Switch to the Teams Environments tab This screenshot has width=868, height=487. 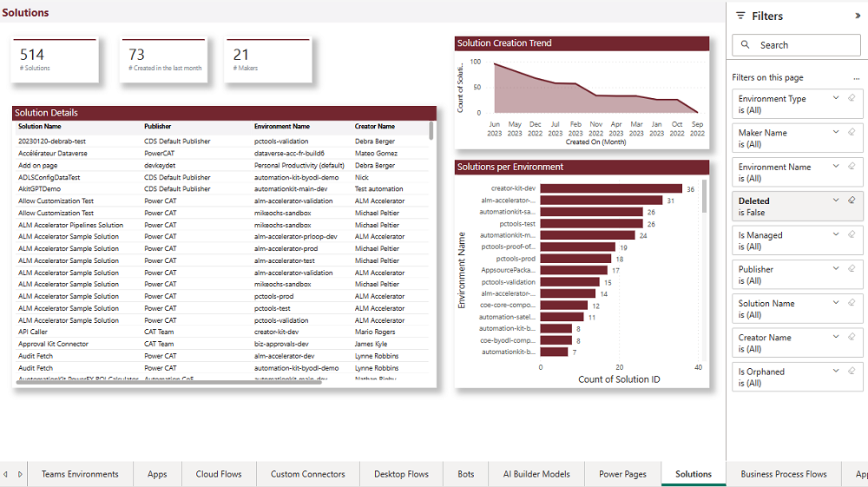click(80, 474)
